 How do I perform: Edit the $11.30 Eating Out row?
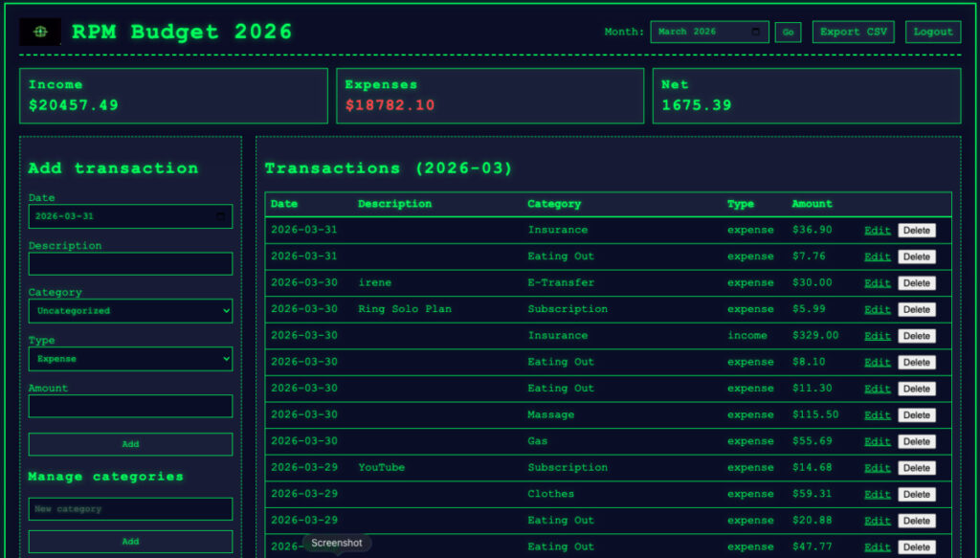pos(878,389)
